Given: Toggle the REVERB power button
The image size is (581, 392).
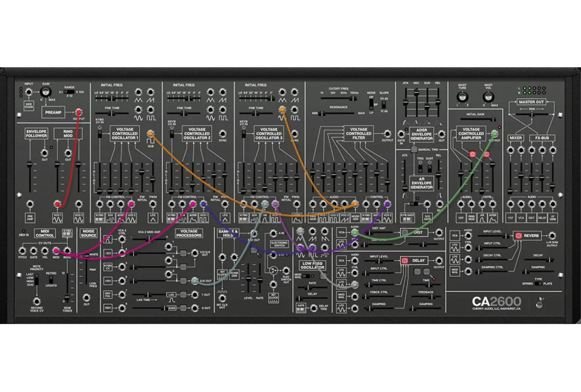Looking at the screenshot, I should 518,236.
